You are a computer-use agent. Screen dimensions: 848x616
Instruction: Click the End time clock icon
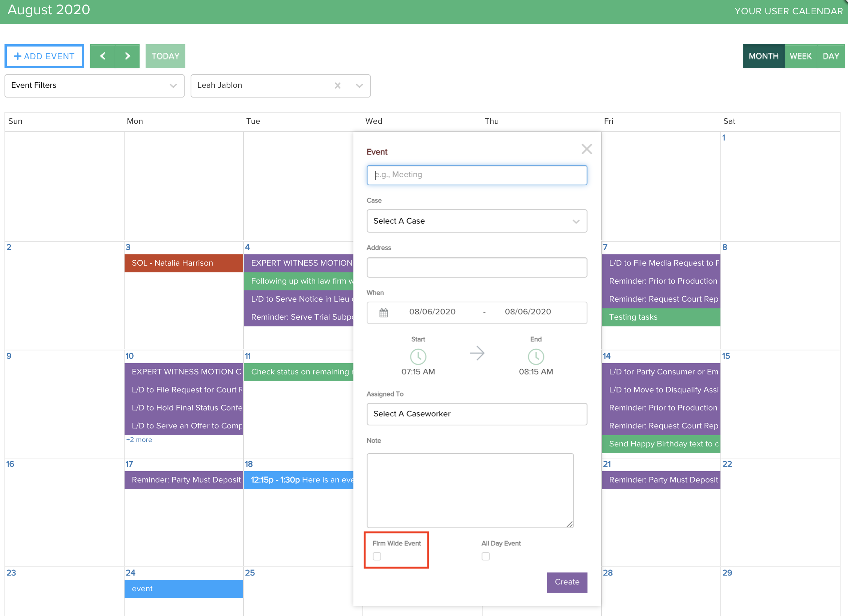(536, 357)
